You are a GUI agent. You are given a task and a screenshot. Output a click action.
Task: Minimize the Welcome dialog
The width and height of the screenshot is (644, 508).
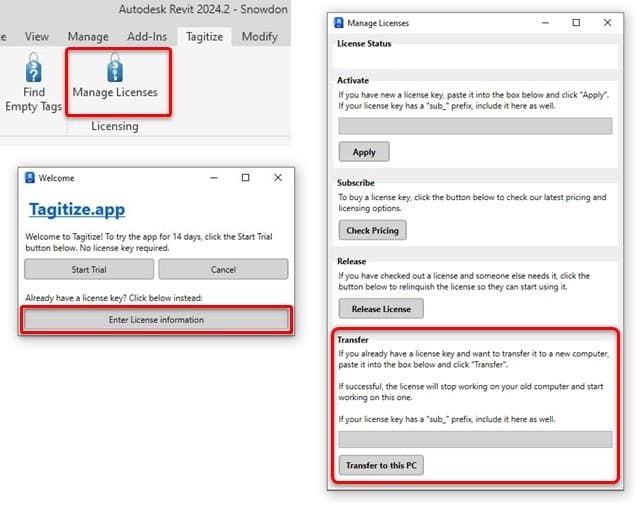point(214,178)
